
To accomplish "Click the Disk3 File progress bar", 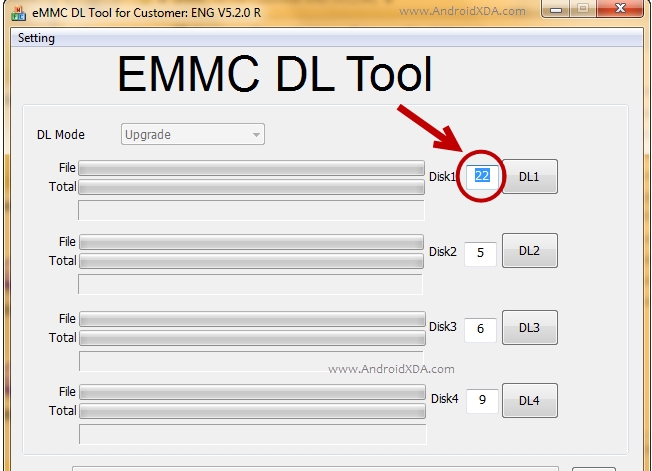I will [x=252, y=319].
